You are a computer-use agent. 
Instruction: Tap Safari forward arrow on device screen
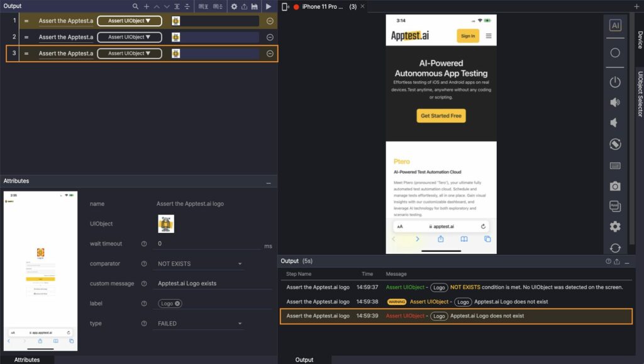coord(418,239)
